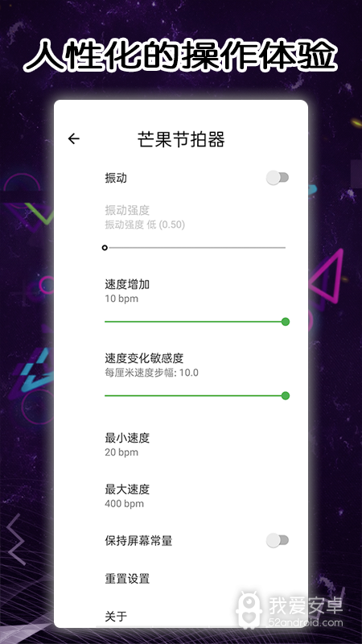362x644 pixels.
Task: Click the 我爱安卓 watermark text
Action: click(306, 605)
